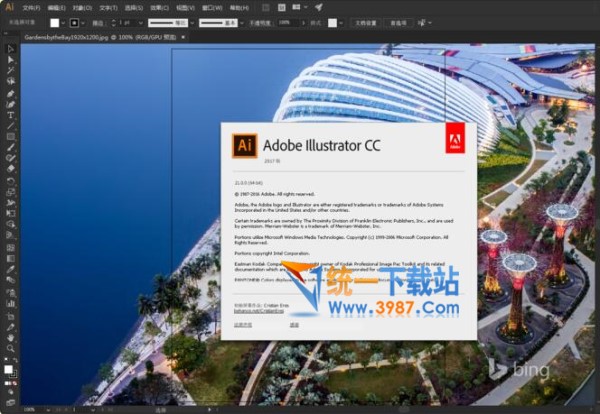Click the 首选项 preferences button
This screenshot has width=600, height=414.
pos(398,23)
